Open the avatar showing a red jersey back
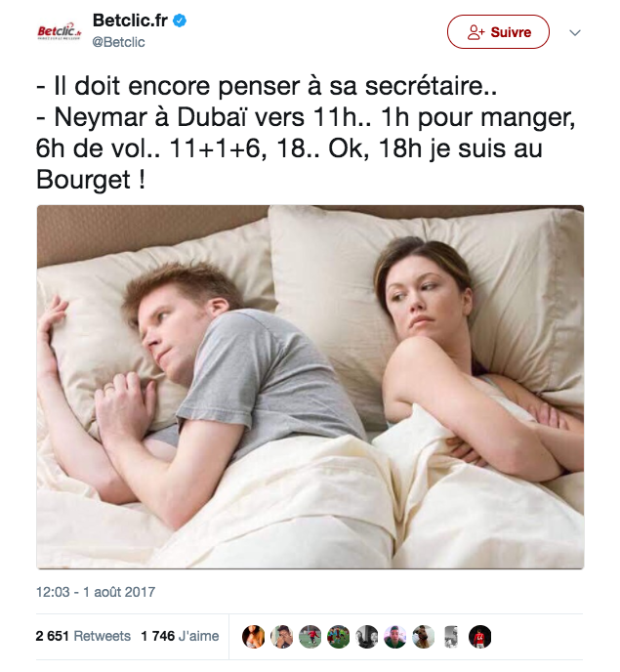 coord(479,637)
